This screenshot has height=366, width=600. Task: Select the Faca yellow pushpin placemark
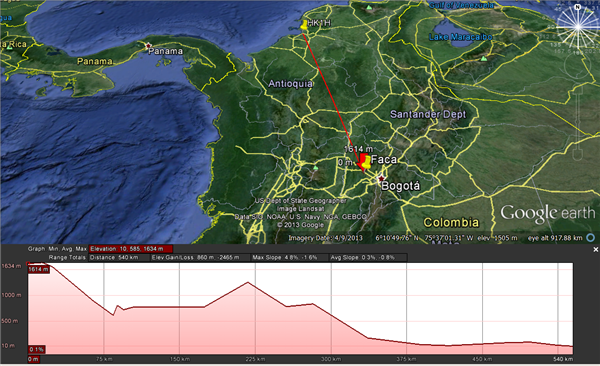(x=366, y=162)
